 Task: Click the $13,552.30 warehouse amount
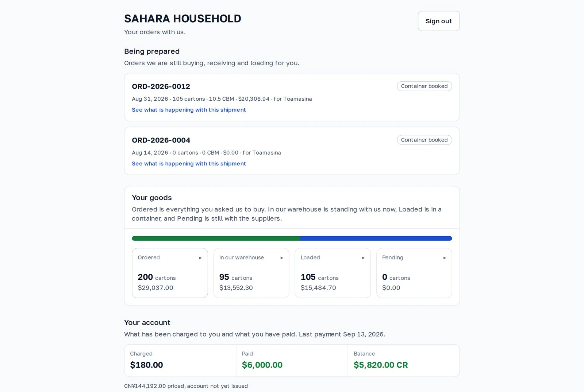[236, 288]
